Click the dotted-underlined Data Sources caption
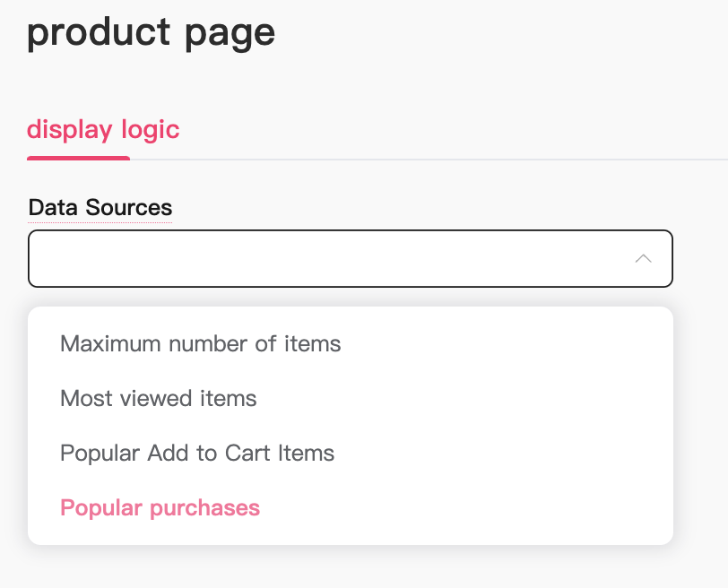The image size is (728, 588). point(100,207)
